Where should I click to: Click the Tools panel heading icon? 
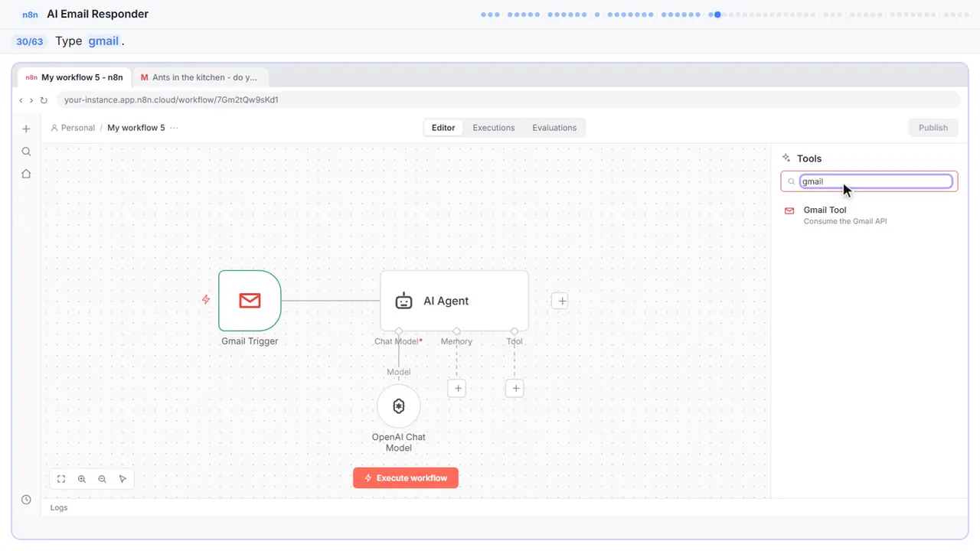coord(786,158)
